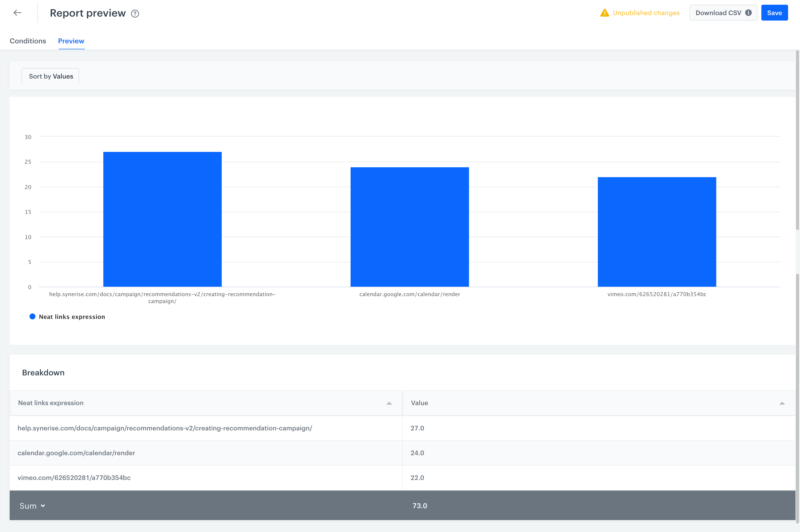Switch to the Conditions tab
This screenshot has height=532, width=800.
28,41
